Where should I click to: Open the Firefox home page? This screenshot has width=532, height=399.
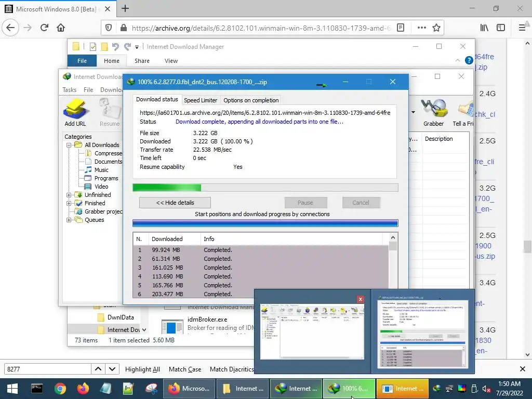[x=61, y=28]
